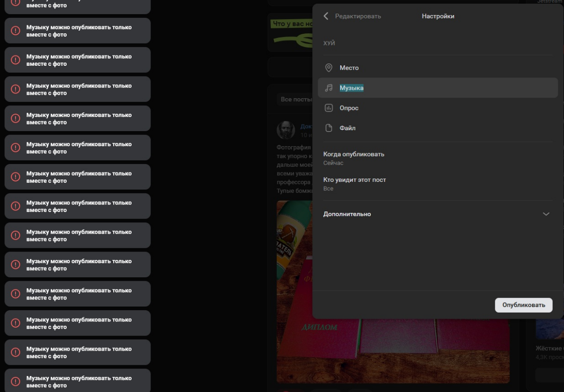
Task: Return to editing via Редактировать link
Action: pyautogui.click(x=358, y=16)
